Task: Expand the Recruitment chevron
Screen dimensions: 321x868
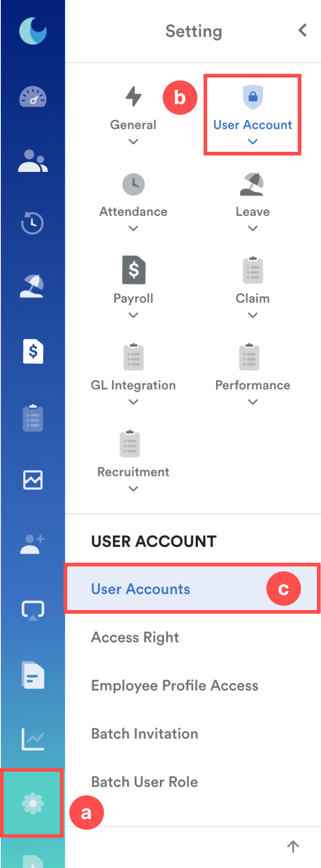Action: coord(133,488)
